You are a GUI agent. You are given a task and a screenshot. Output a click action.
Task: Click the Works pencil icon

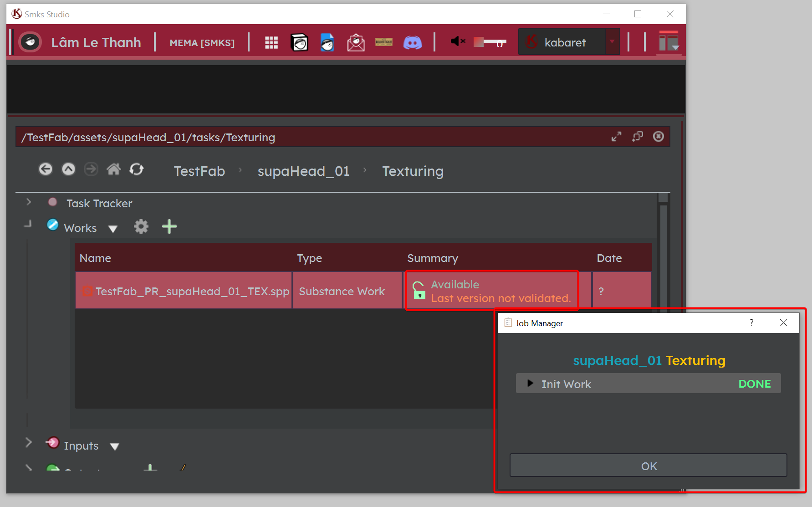(x=53, y=225)
